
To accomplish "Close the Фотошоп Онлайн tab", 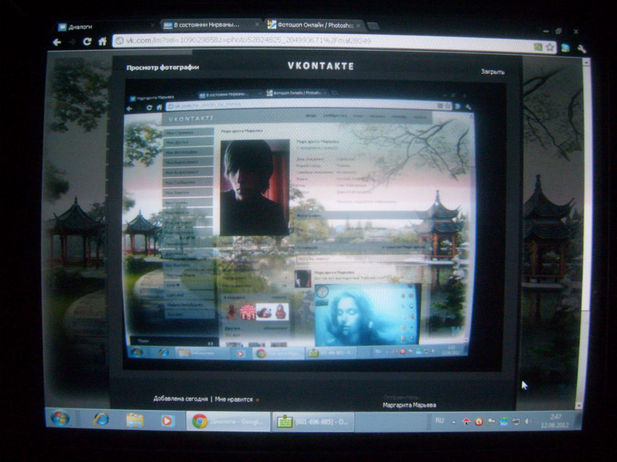I will click(358, 26).
